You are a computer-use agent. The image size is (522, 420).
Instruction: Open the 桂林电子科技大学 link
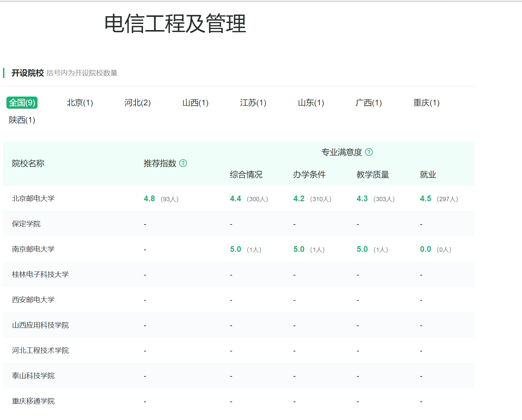point(40,274)
